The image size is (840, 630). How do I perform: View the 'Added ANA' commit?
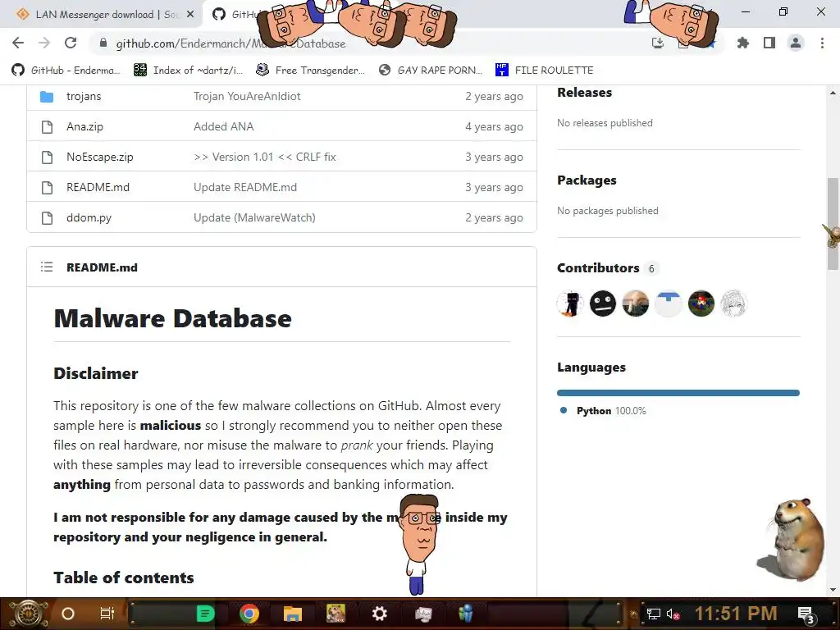[223, 127]
